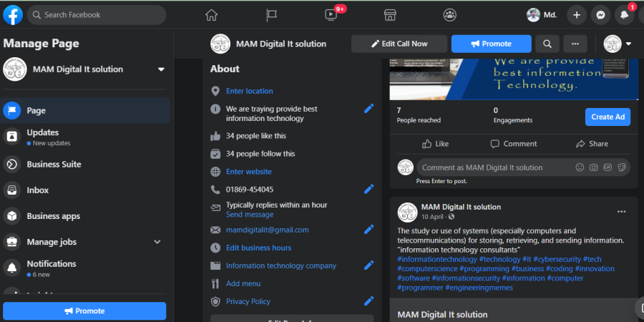Edit the phone number with pencil icon

369,190
